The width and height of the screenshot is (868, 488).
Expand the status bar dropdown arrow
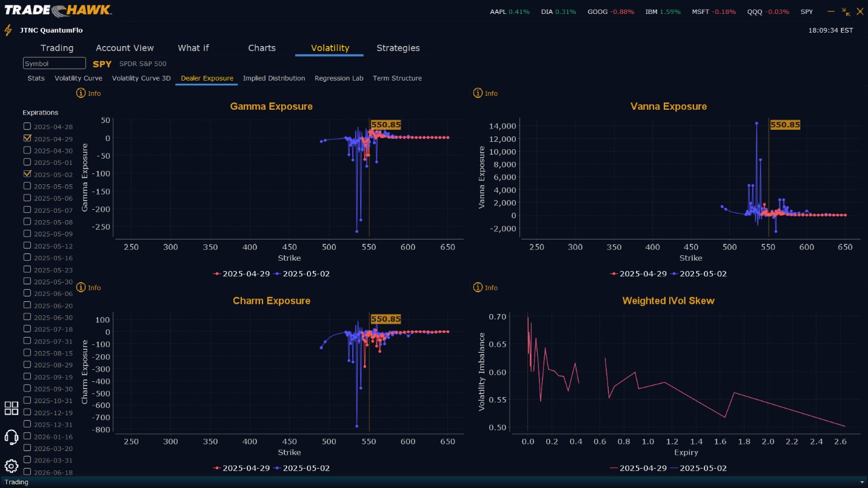(x=862, y=483)
